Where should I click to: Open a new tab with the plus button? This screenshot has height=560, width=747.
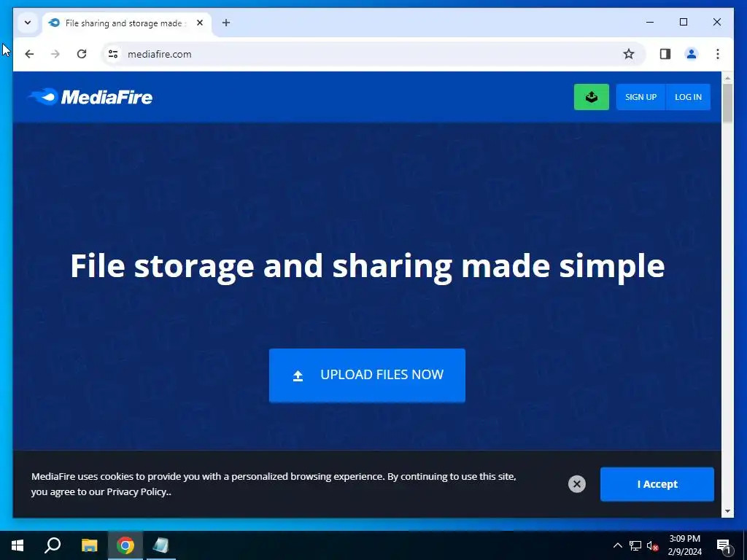tap(226, 23)
